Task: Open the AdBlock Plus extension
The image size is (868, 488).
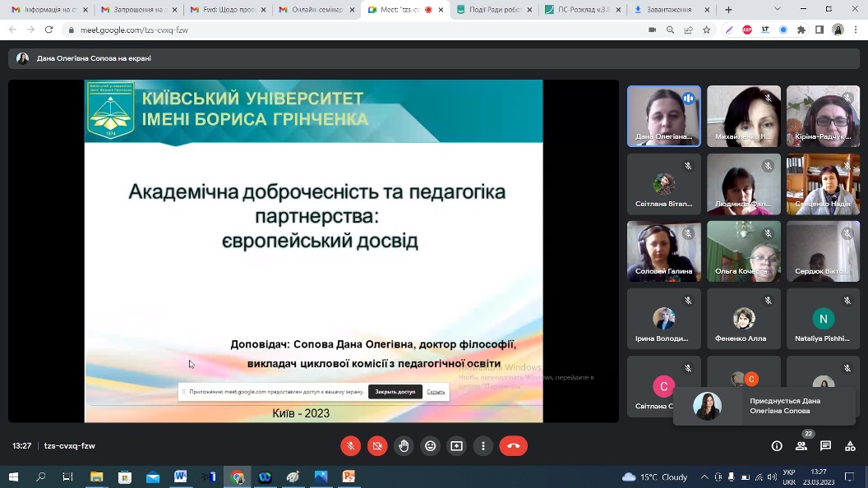Action: (x=747, y=30)
